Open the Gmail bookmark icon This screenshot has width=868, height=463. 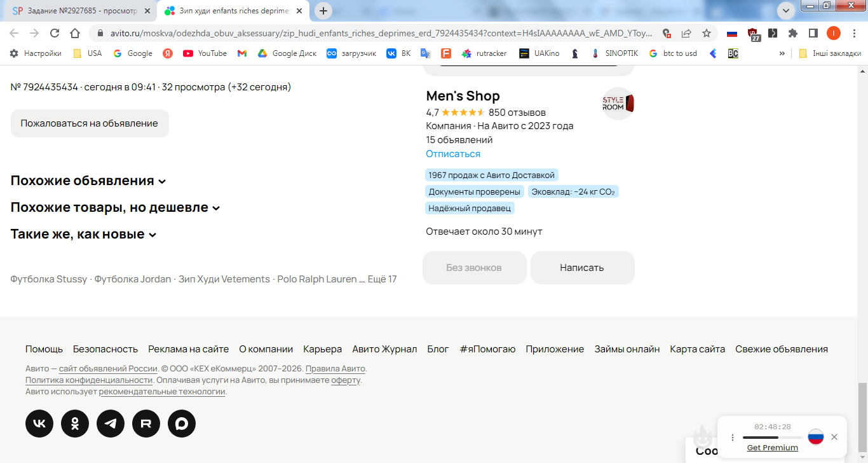click(x=241, y=53)
